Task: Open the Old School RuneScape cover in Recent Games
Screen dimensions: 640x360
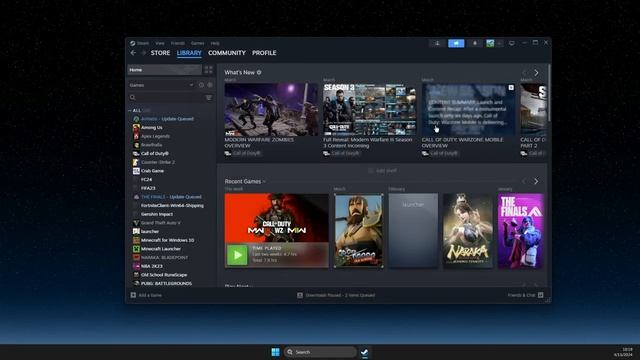Action: coord(359,231)
